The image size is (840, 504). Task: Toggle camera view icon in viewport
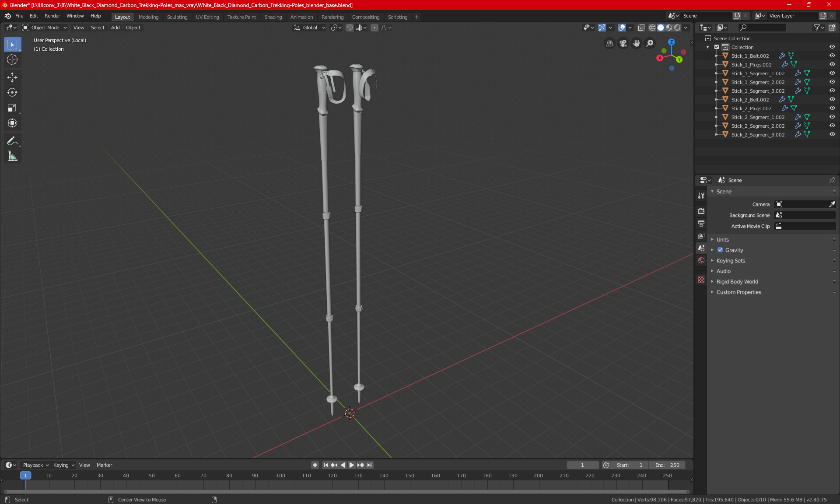click(623, 43)
